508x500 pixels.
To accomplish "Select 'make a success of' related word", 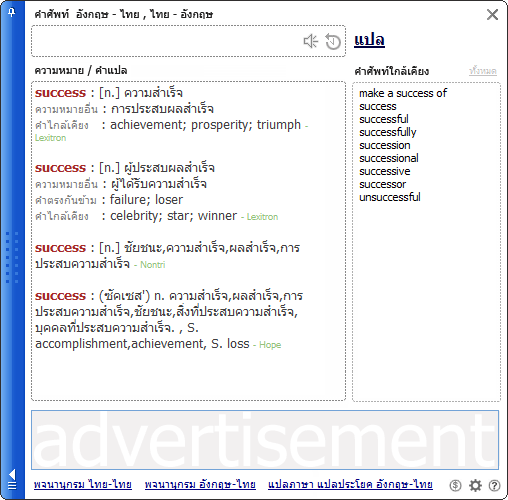I will tap(403, 93).
